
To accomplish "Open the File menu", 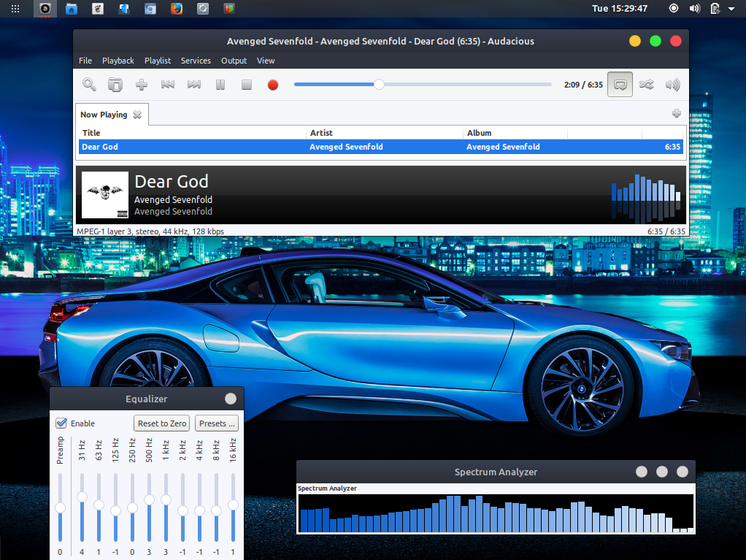I will click(x=85, y=61).
